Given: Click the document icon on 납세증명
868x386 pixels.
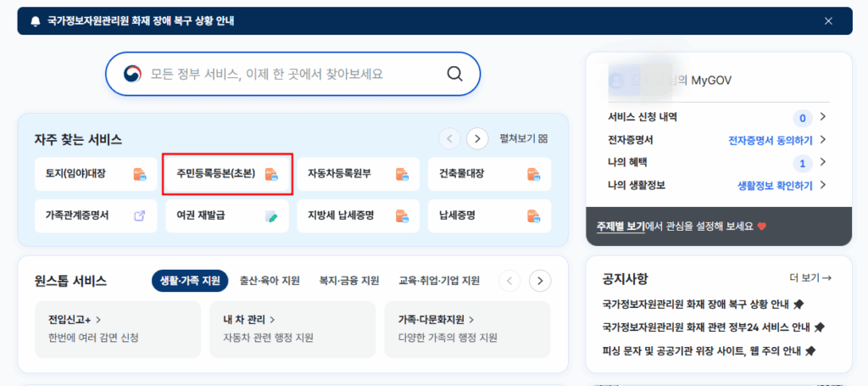Looking at the screenshot, I should click(x=534, y=216).
